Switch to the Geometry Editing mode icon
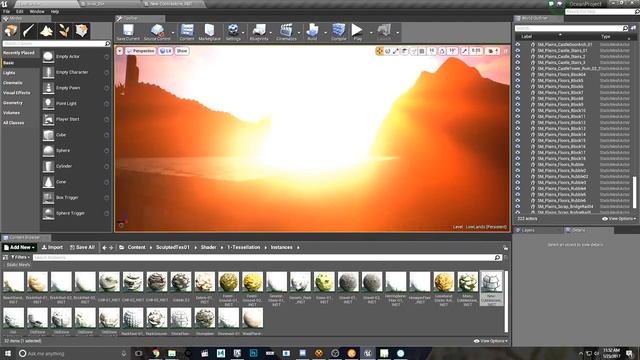 [82, 31]
